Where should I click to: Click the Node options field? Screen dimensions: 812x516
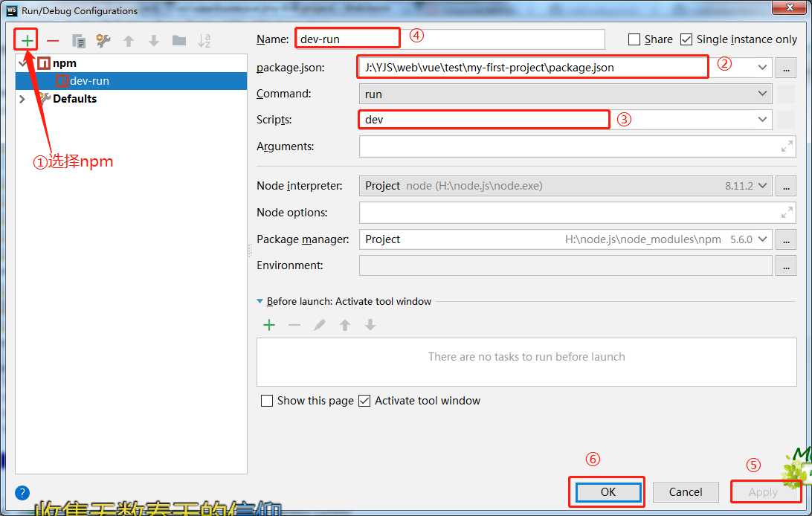tap(578, 213)
